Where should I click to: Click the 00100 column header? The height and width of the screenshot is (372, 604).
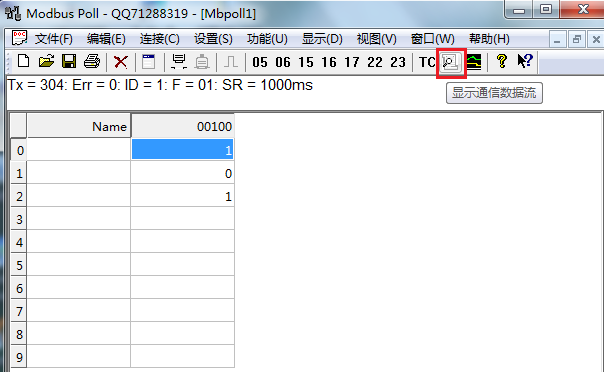(183, 126)
